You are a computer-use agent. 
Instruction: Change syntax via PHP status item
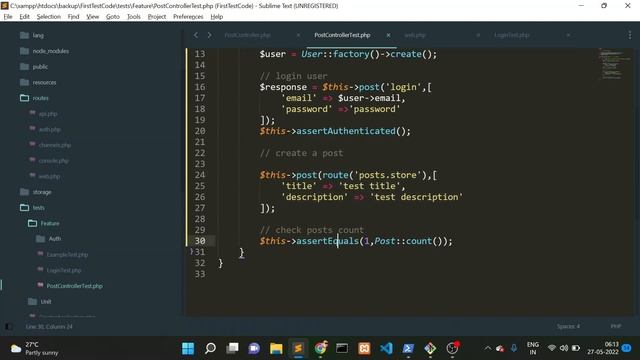coord(616,327)
